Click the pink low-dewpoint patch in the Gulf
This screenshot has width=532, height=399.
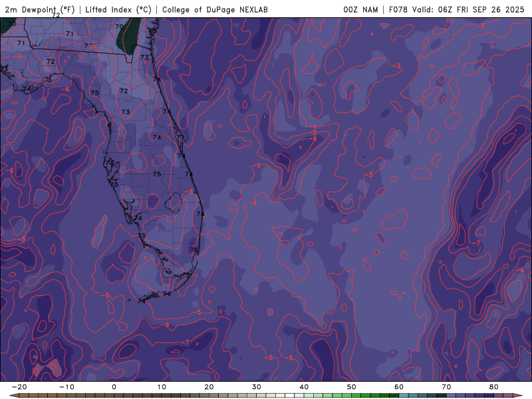[x=49, y=369]
